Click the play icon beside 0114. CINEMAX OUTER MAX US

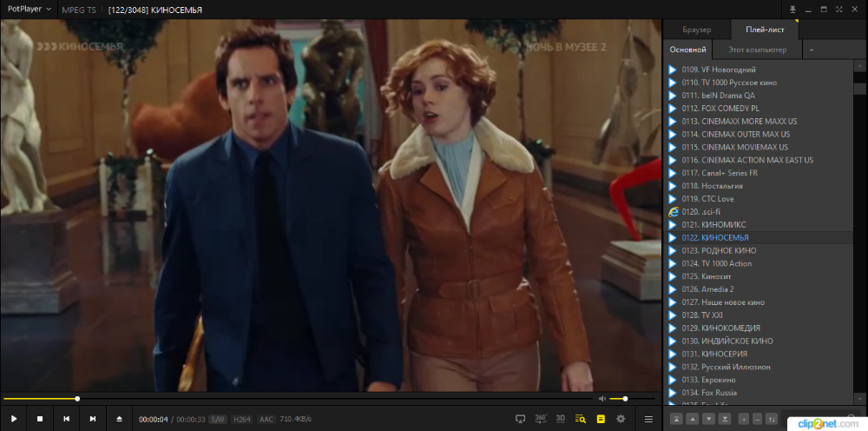point(673,134)
